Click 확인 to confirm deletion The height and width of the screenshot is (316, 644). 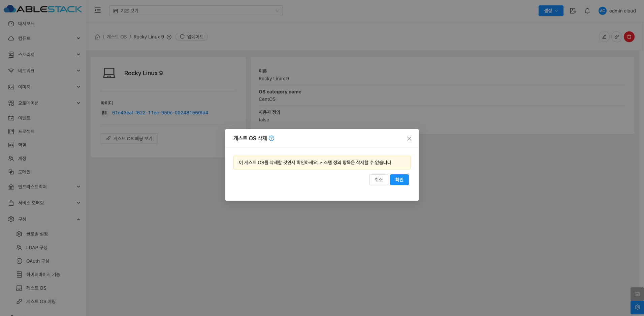click(399, 180)
